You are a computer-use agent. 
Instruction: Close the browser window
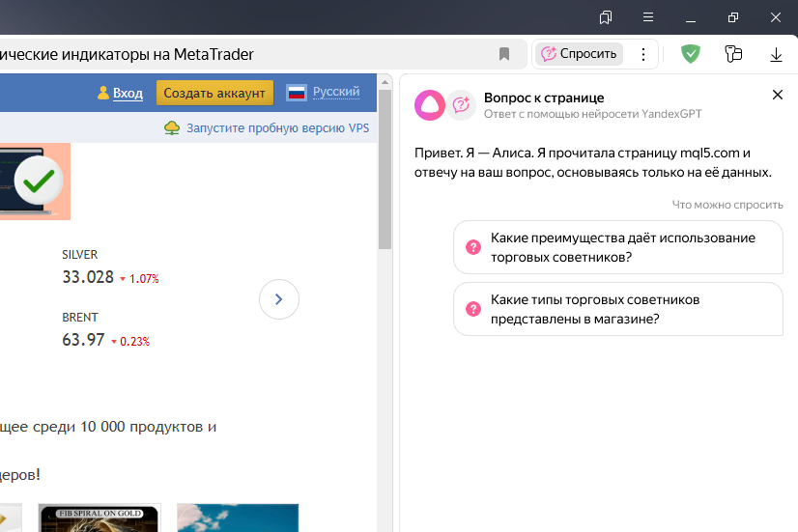click(x=776, y=17)
